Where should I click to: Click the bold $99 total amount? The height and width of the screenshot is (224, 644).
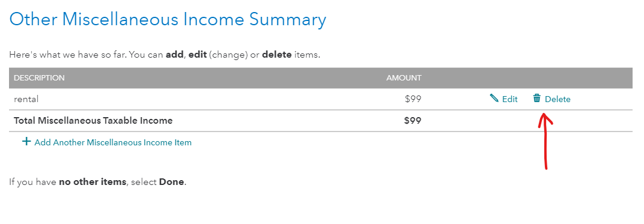pyautogui.click(x=413, y=121)
